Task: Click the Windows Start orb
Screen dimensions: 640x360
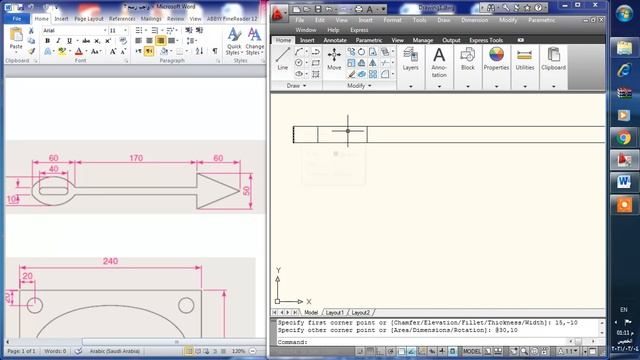Action: (624, 14)
